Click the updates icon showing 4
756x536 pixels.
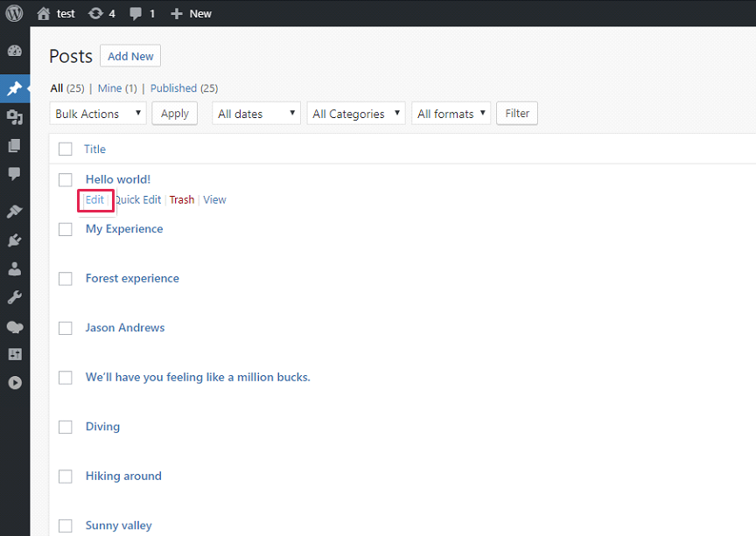[101, 13]
